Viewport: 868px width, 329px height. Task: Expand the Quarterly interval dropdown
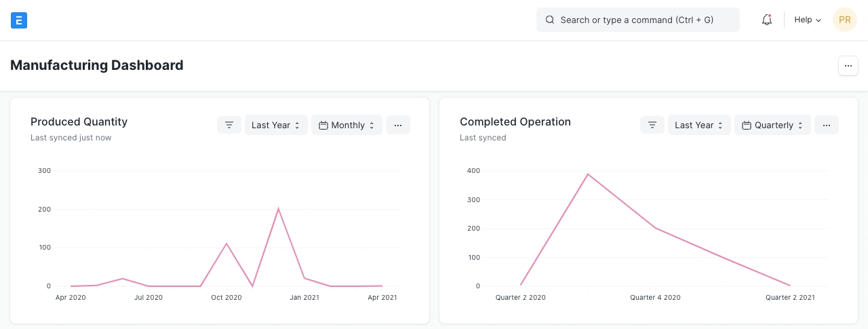coord(772,125)
